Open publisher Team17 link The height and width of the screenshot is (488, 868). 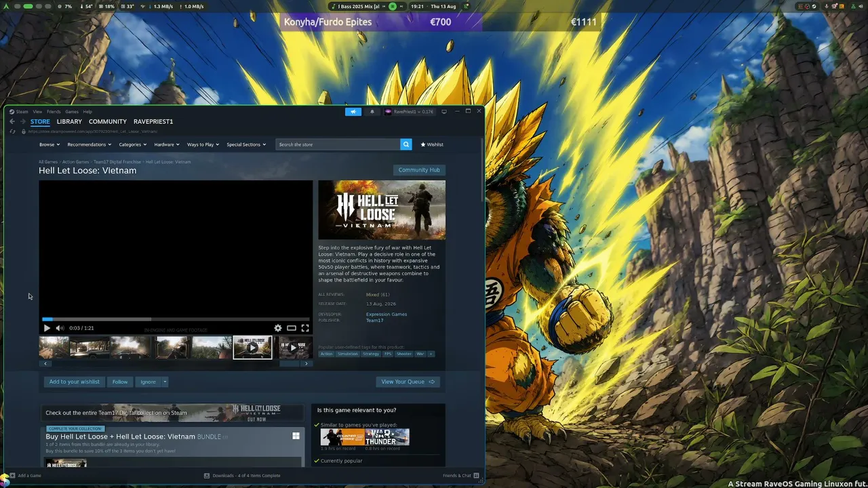375,321
